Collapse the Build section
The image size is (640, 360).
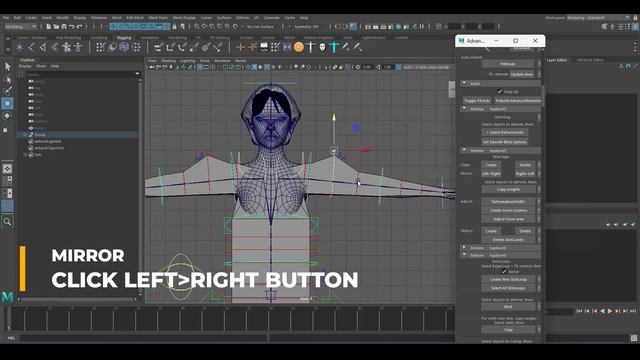click(x=464, y=83)
